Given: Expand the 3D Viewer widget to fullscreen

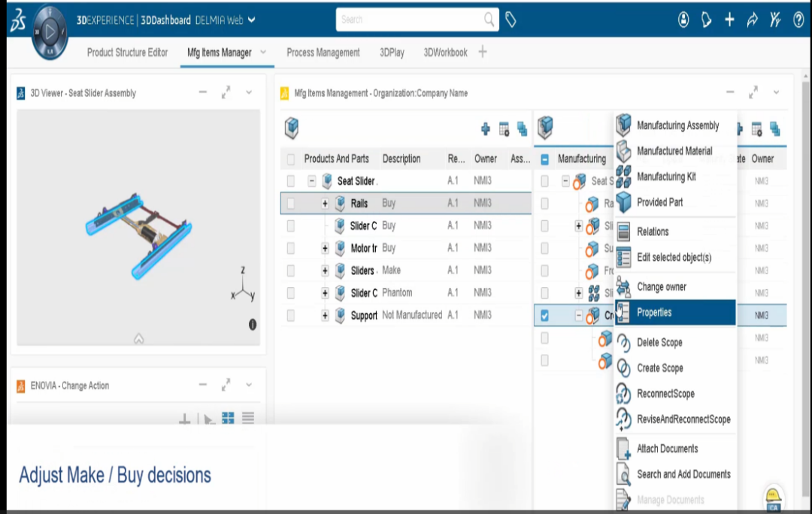Looking at the screenshot, I should [x=226, y=92].
